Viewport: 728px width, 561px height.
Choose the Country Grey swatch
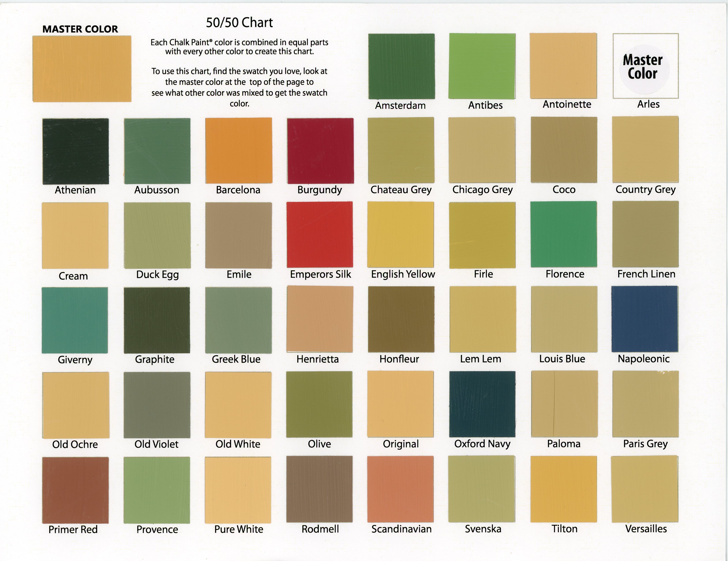[x=646, y=149]
